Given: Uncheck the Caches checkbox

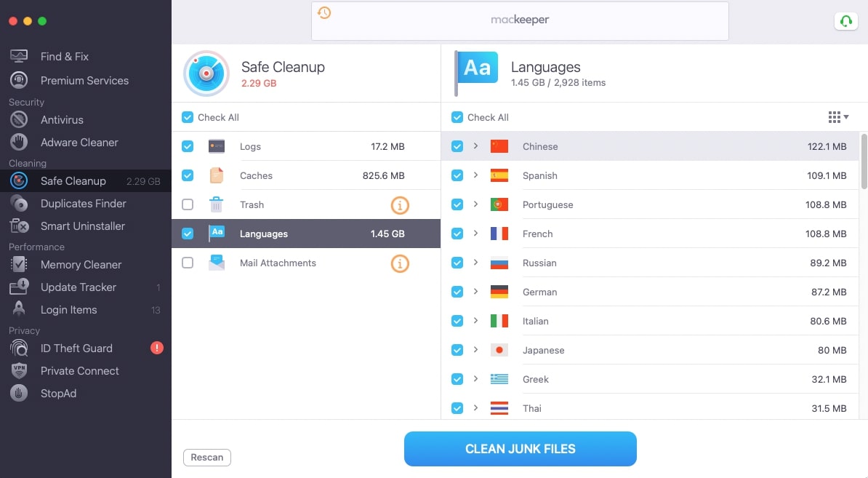Looking at the screenshot, I should click(x=188, y=175).
